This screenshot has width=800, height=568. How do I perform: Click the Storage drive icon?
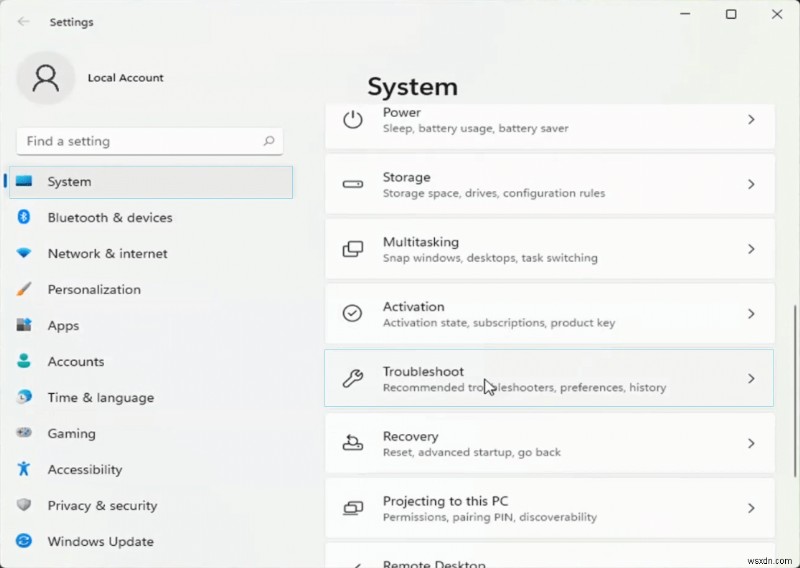(x=352, y=185)
